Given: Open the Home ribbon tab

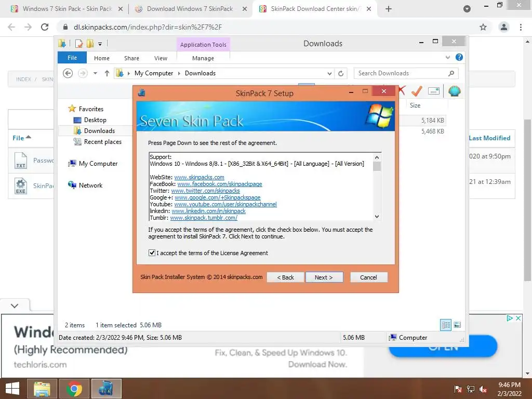Looking at the screenshot, I should (x=102, y=58).
